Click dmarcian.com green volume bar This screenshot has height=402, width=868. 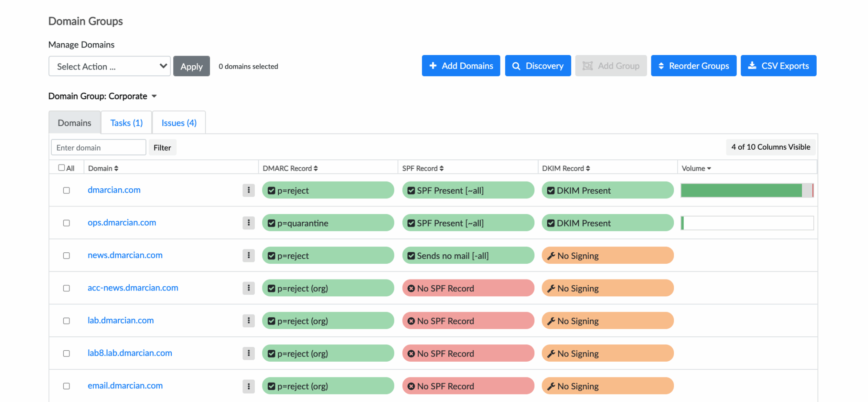coord(741,190)
